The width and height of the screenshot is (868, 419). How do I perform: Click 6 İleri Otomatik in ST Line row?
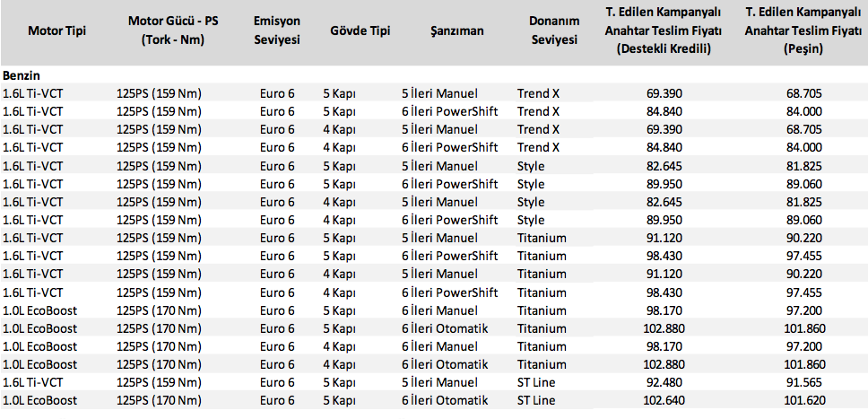[x=445, y=401]
